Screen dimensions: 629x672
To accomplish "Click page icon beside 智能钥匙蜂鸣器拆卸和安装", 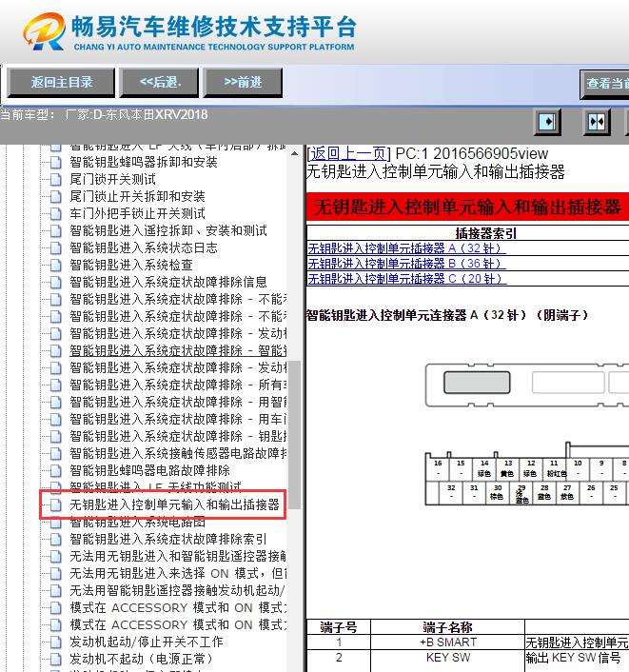I will coord(56,163).
